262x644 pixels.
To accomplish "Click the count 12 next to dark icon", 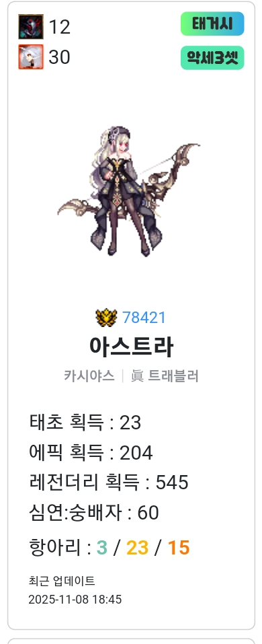I will click(59, 27).
